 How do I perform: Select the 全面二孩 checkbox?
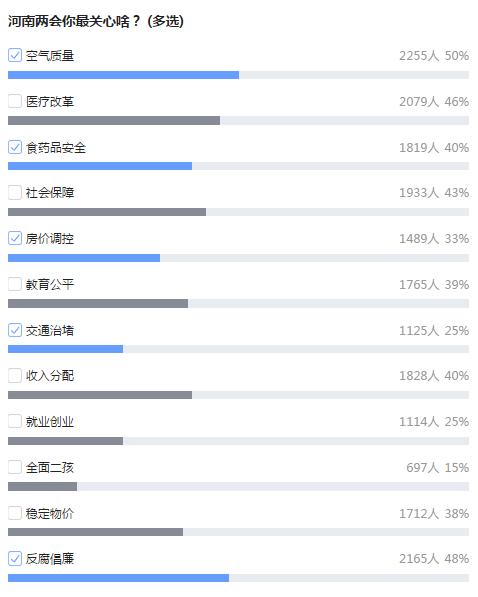pyautogui.click(x=15, y=467)
